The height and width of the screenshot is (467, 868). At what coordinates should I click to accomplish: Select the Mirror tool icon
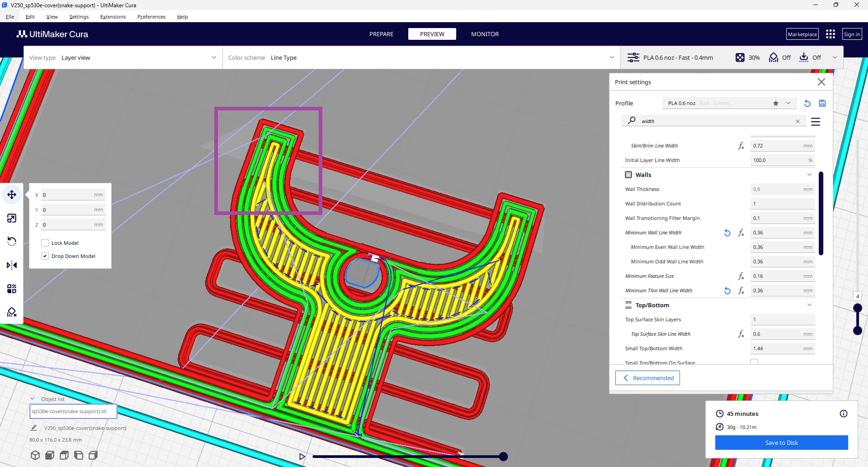[x=12, y=265]
